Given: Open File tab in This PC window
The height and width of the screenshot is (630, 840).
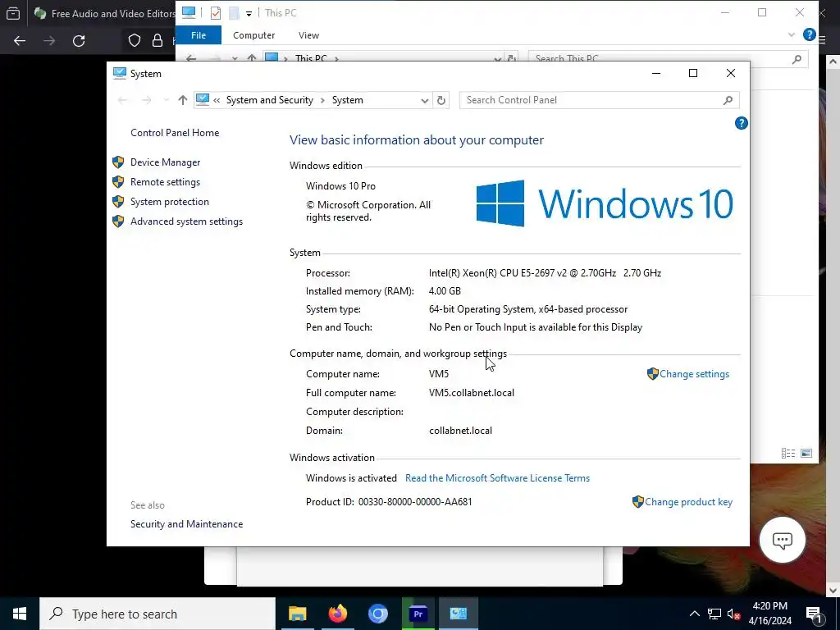Looking at the screenshot, I should point(199,35).
